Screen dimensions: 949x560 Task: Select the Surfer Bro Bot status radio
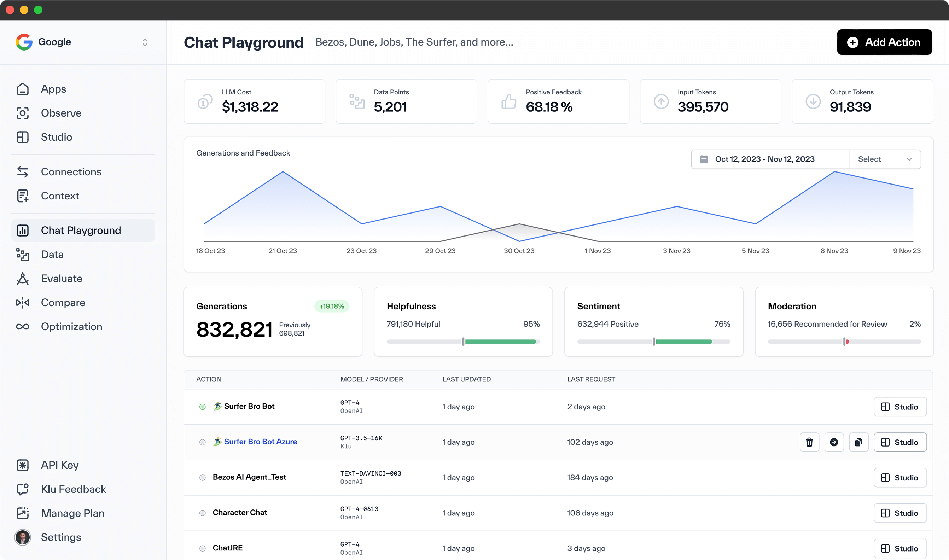point(203,407)
